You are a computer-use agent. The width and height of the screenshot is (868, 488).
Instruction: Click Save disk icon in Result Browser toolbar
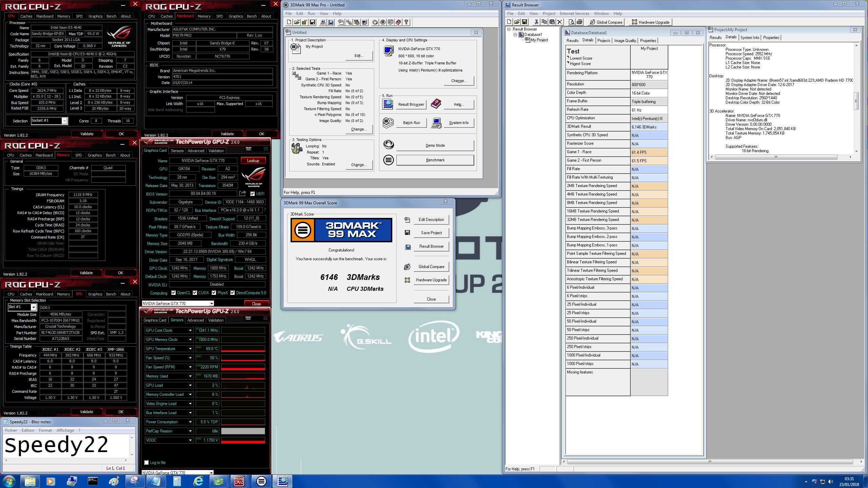tap(525, 22)
